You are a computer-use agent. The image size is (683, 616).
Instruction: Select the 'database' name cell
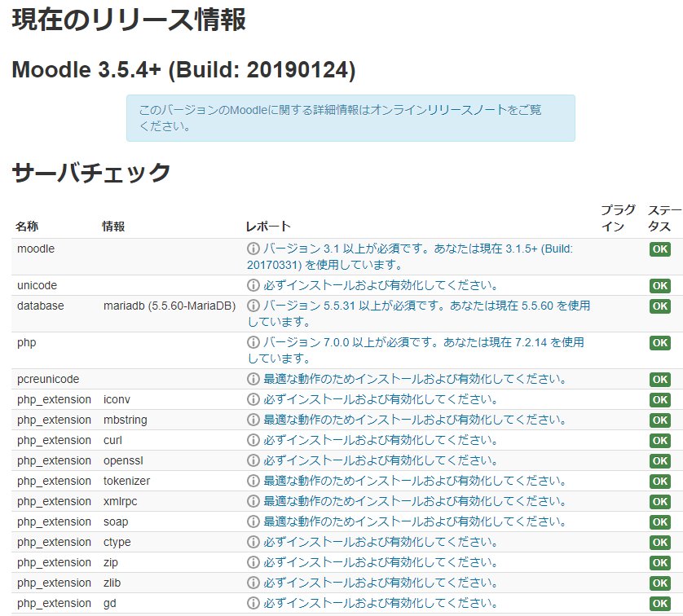pyautogui.click(x=41, y=306)
